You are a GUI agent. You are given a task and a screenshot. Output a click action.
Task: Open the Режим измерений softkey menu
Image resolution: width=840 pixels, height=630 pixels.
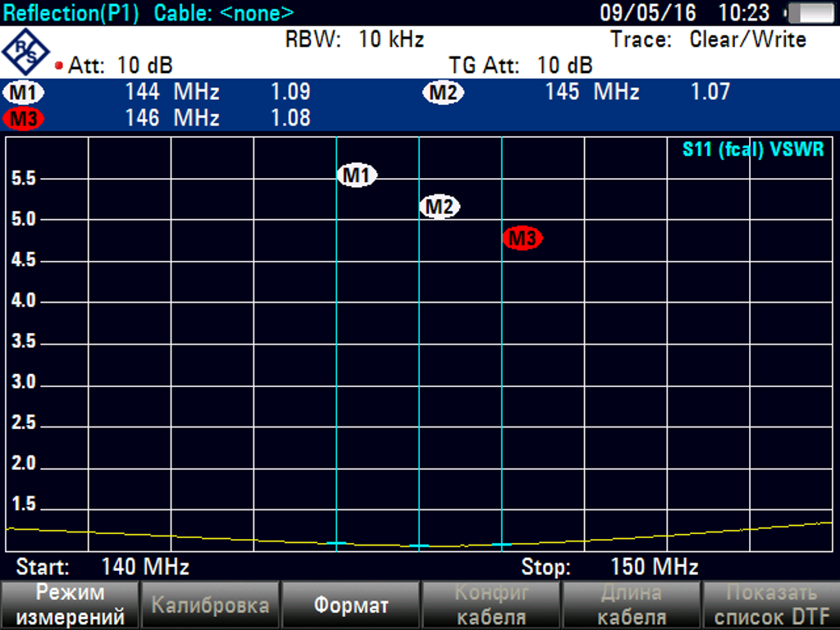pyautogui.click(x=70, y=605)
